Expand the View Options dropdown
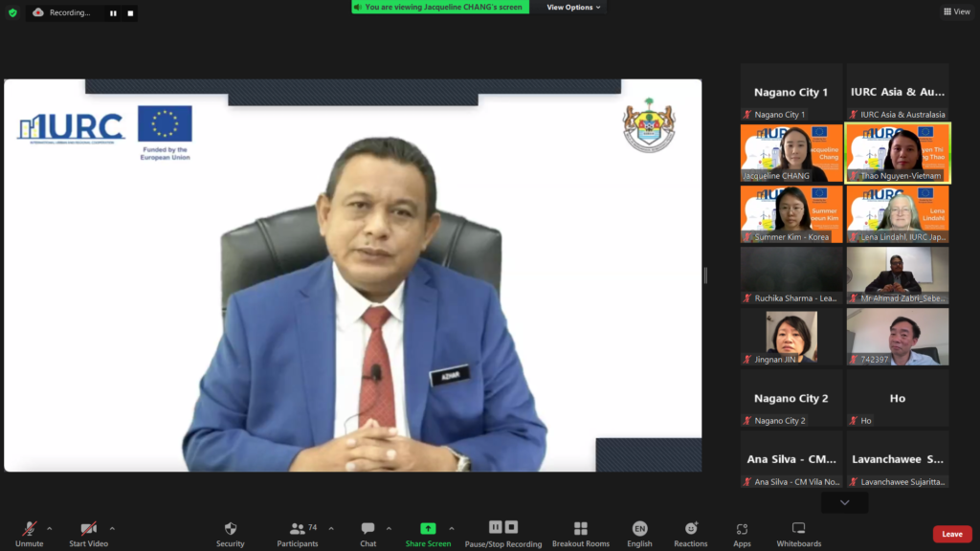This screenshot has width=980, height=551. (573, 8)
